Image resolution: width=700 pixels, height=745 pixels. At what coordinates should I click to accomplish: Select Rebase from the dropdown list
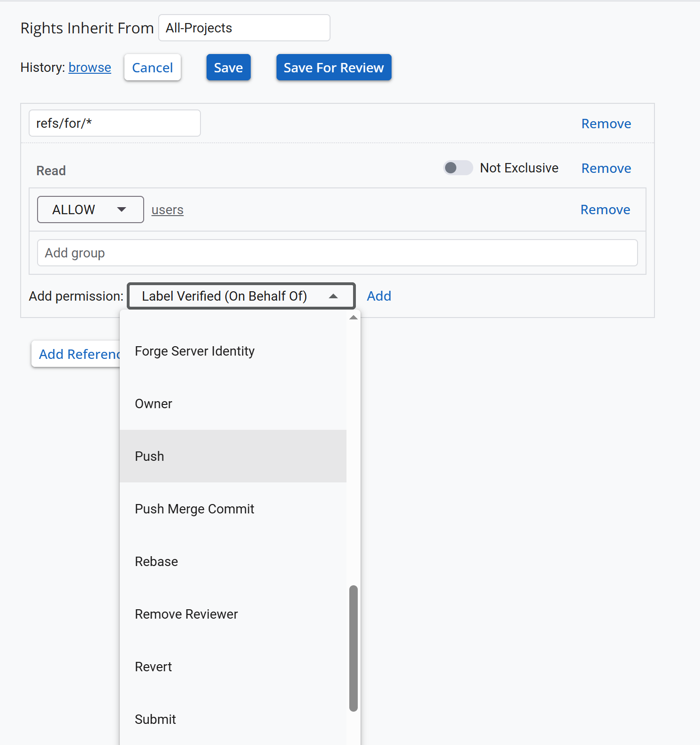click(x=233, y=562)
